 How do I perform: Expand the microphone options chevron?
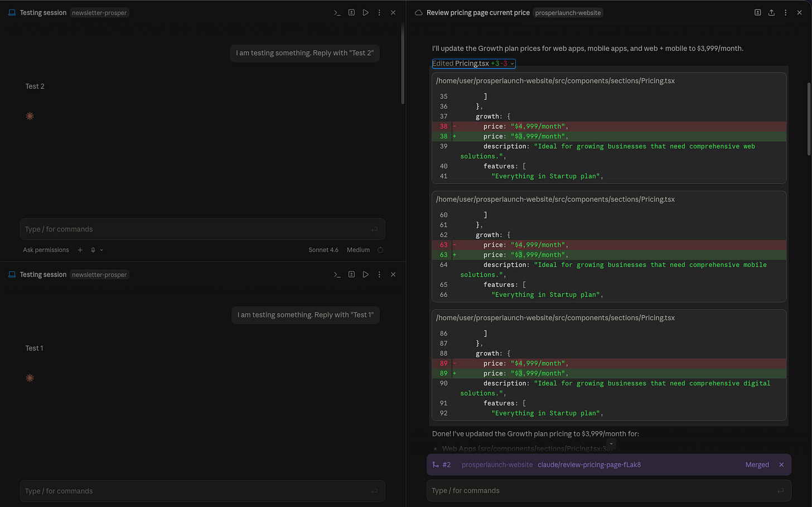click(x=101, y=250)
